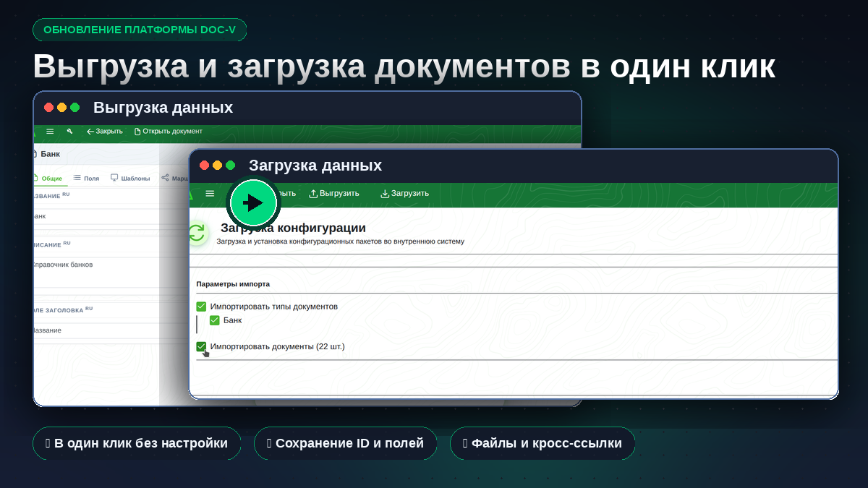Click Открыть документ in the toolbar
The height and width of the screenshot is (488, 868).
coord(168,132)
